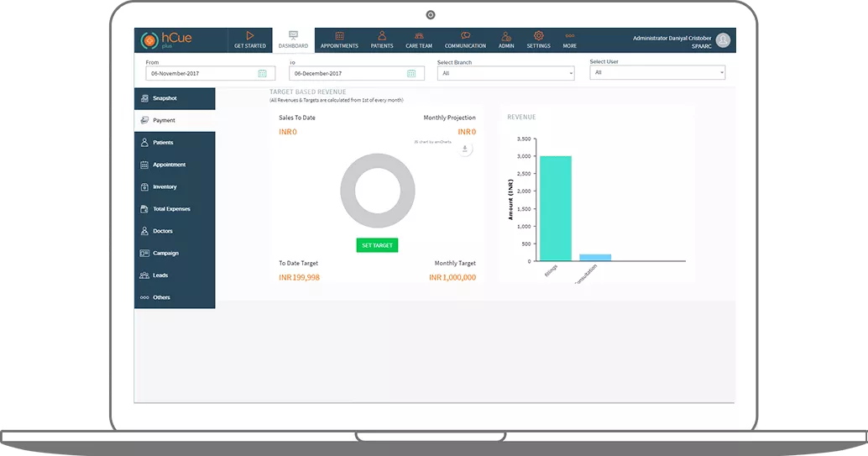Open the Care Team menu label

419,46
